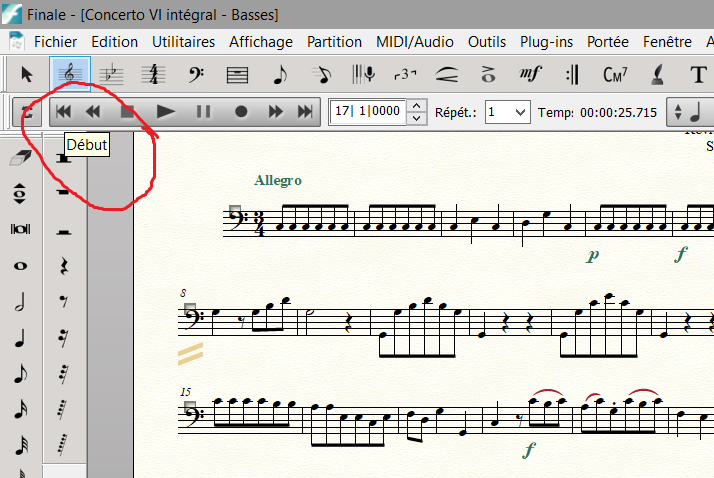
Task: Choose the Repeat tool icon
Action: tap(572, 74)
